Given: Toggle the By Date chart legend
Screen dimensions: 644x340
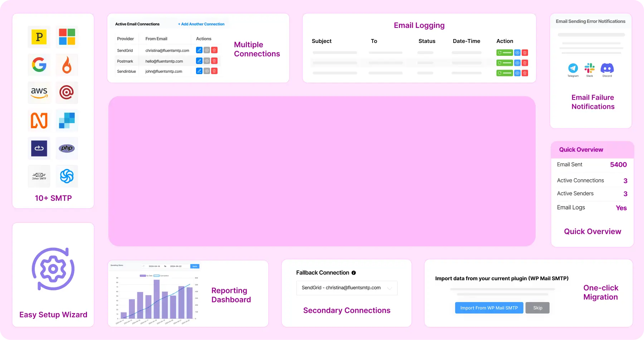Looking at the screenshot, I should point(146,276).
